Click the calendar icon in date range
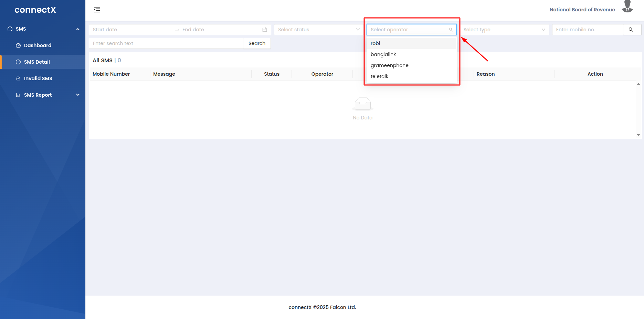Image resolution: width=644 pixels, height=319 pixels. [264, 30]
